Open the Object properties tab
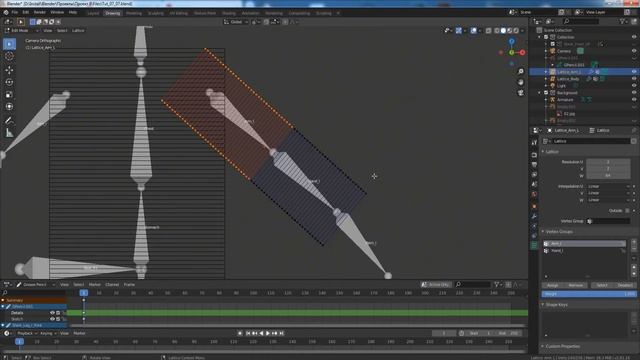 click(534, 206)
